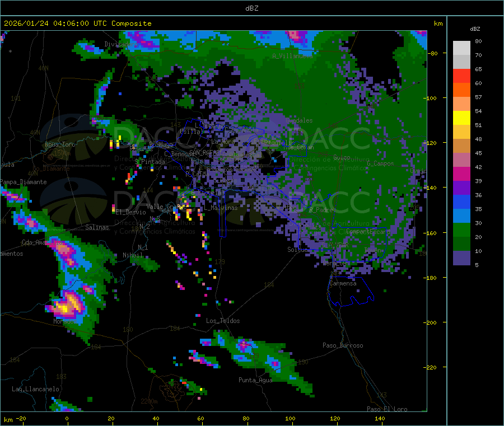504x426 pixels.
Task: Select the red 60-65 dBZ legend swatch
Action: [x=461, y=76]
